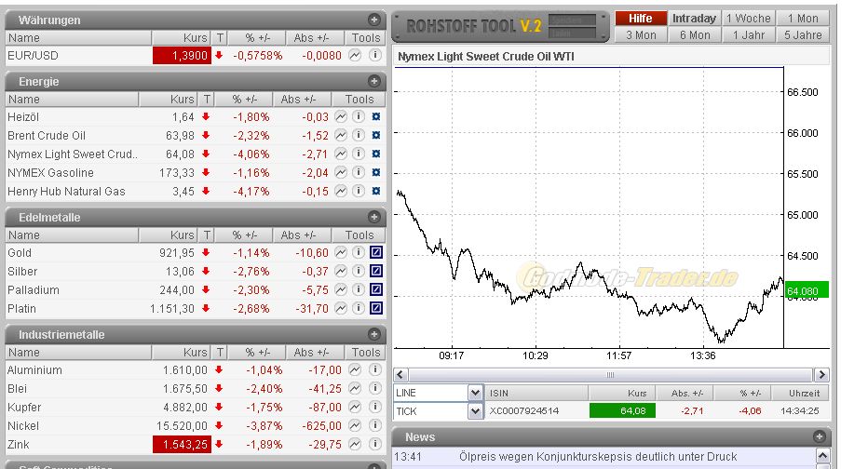868x469 pixels.
Task: Switch chart to 1 Woche view
Action: coord(749,19)
